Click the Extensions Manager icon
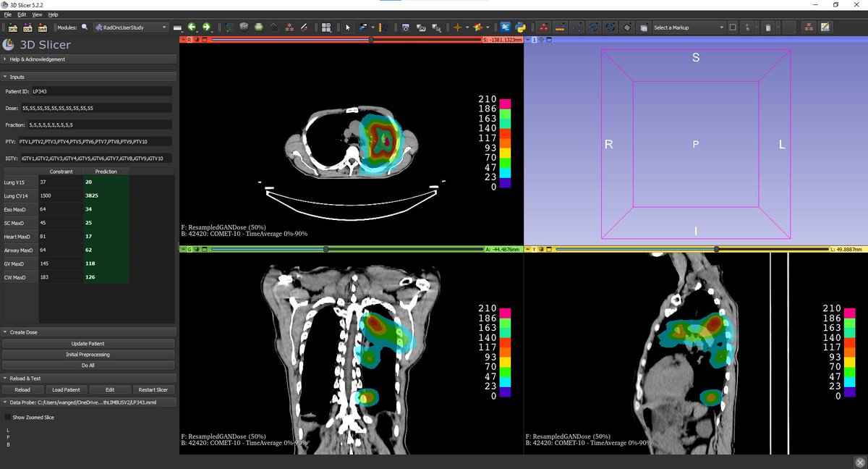 click(505, 27)
